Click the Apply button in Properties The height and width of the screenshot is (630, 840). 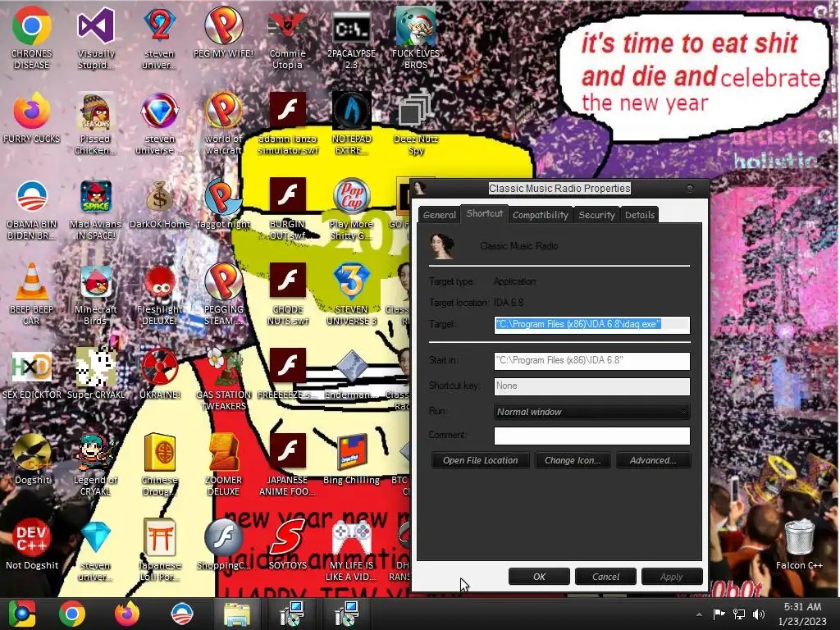click(x=672, y=577)
